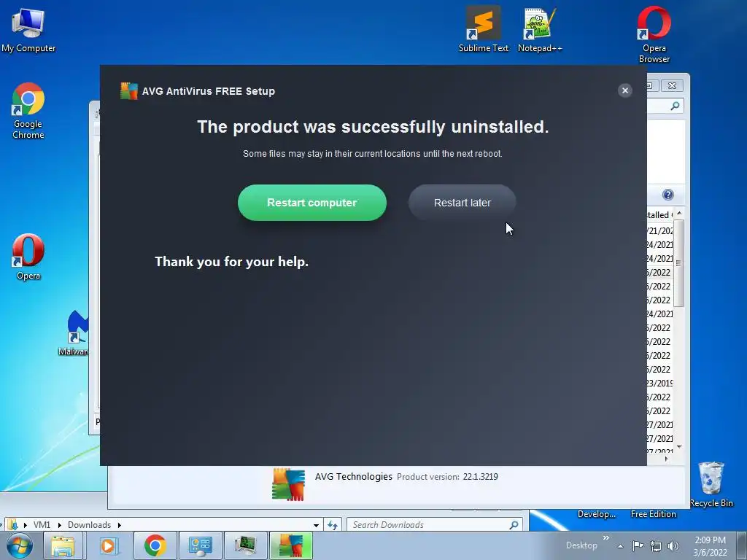Click VM1 in the Explorer address bar
The height and width of the screenshot is (560, 747).
42,525
